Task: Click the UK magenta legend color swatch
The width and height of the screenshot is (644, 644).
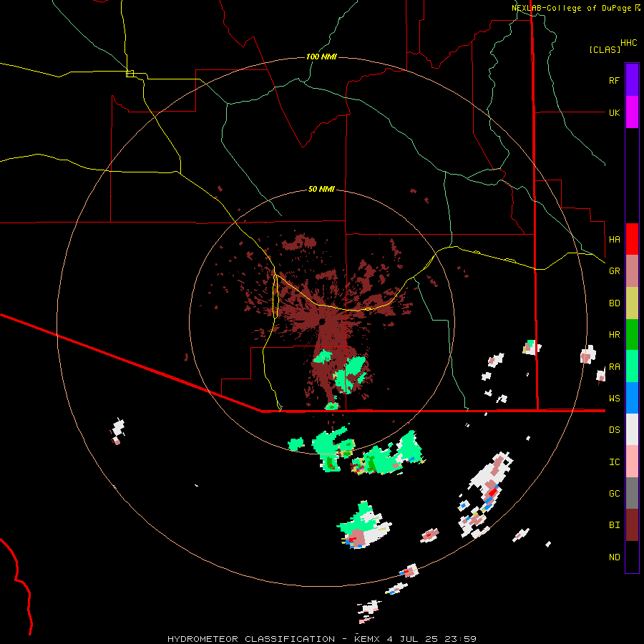Action: [632, 112]
